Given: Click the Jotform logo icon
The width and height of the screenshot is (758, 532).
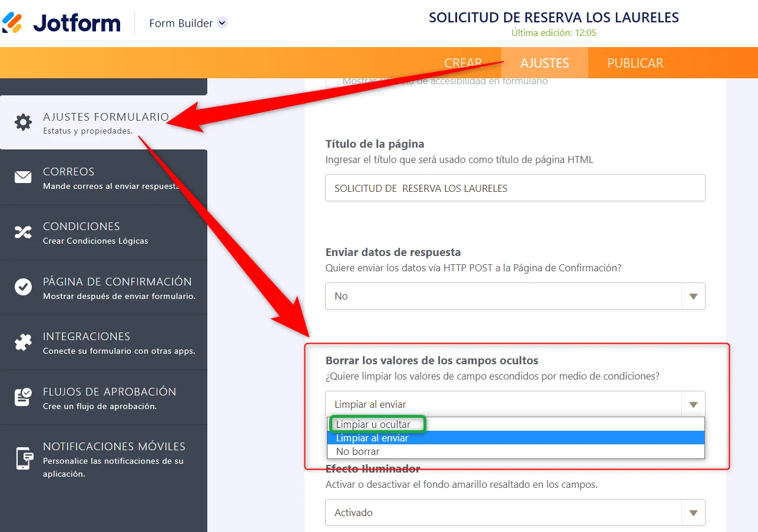Looking at the screenshot, I should click(x=13, y=22).
